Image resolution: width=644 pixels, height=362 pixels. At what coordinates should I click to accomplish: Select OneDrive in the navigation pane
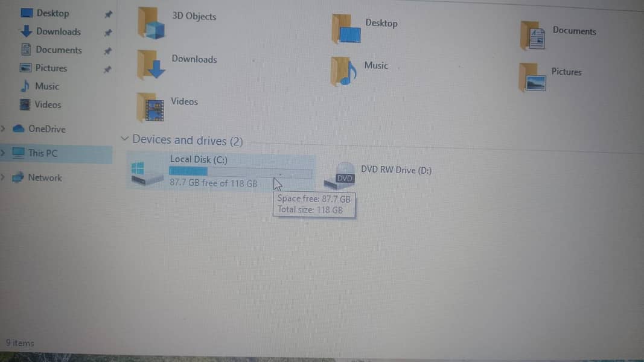47,129
